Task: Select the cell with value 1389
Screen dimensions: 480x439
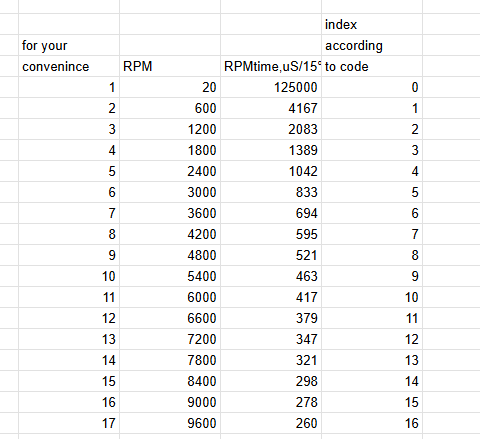Action: point(271,150)
